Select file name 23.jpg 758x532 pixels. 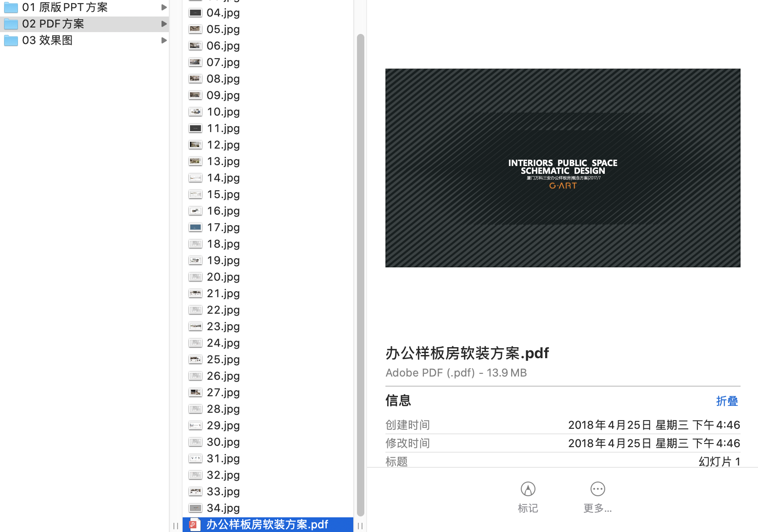click(223, 327)
